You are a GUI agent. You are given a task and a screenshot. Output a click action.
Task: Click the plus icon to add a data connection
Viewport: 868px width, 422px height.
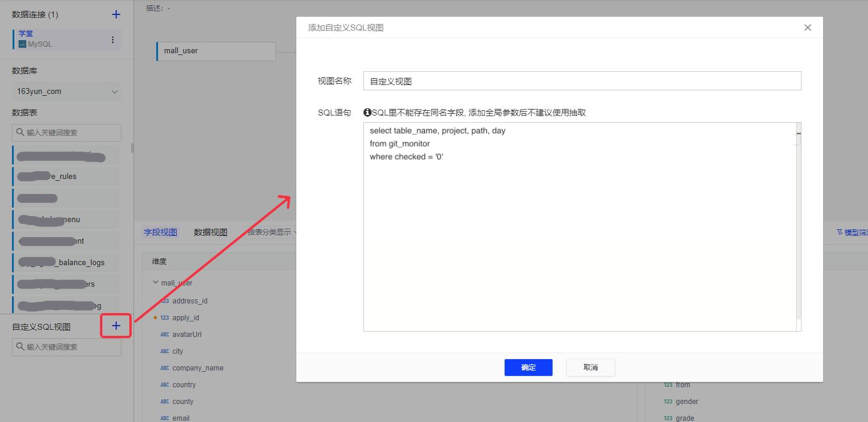point(116,14)
